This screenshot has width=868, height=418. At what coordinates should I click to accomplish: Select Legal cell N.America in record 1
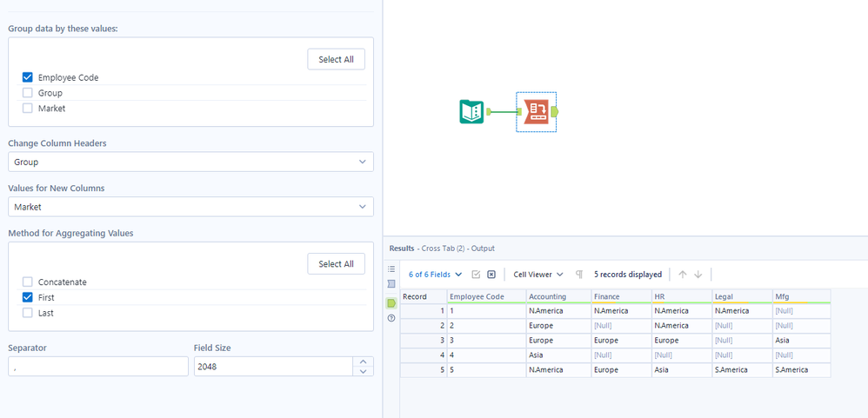tap(743, 311)
